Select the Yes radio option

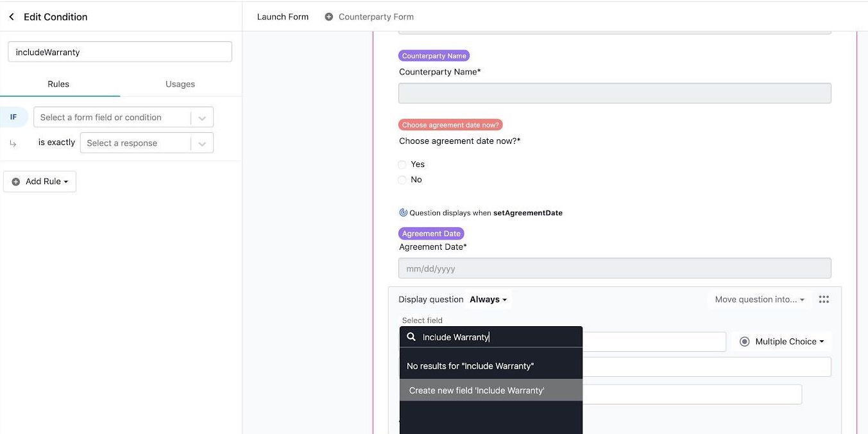point(402,164)
